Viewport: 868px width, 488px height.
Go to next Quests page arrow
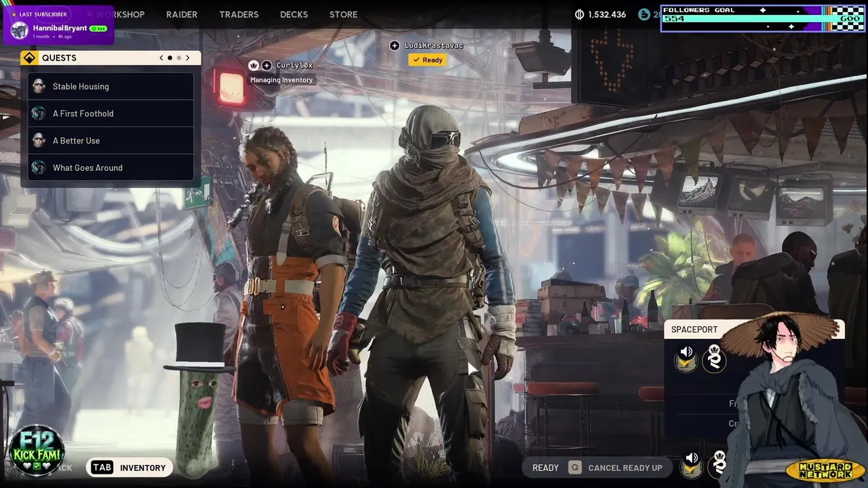(188, 58)
